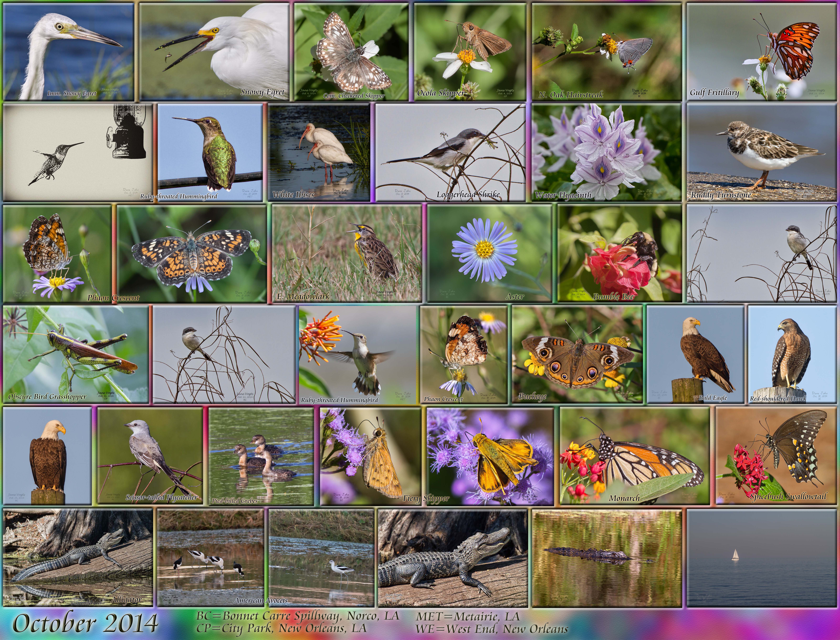840x640 pixels.
Task: Select the E. Meadowlark photo
Action: [x=347, y=253]
